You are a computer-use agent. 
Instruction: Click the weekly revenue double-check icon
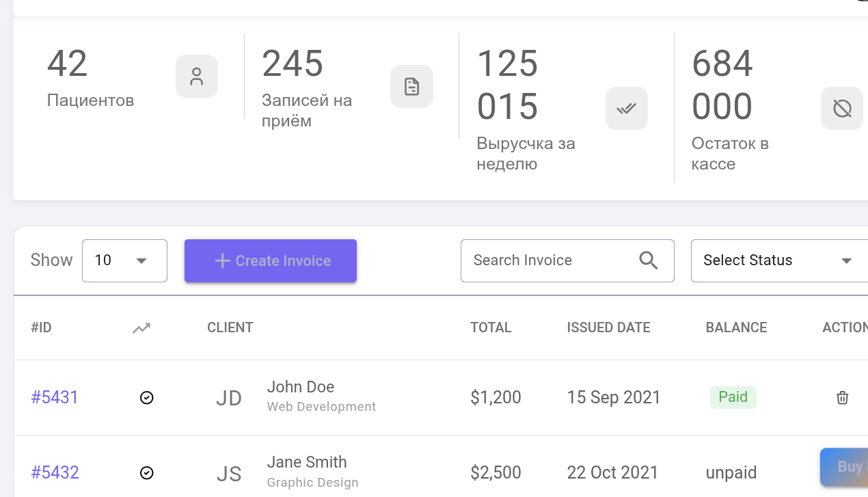(626, 108)
